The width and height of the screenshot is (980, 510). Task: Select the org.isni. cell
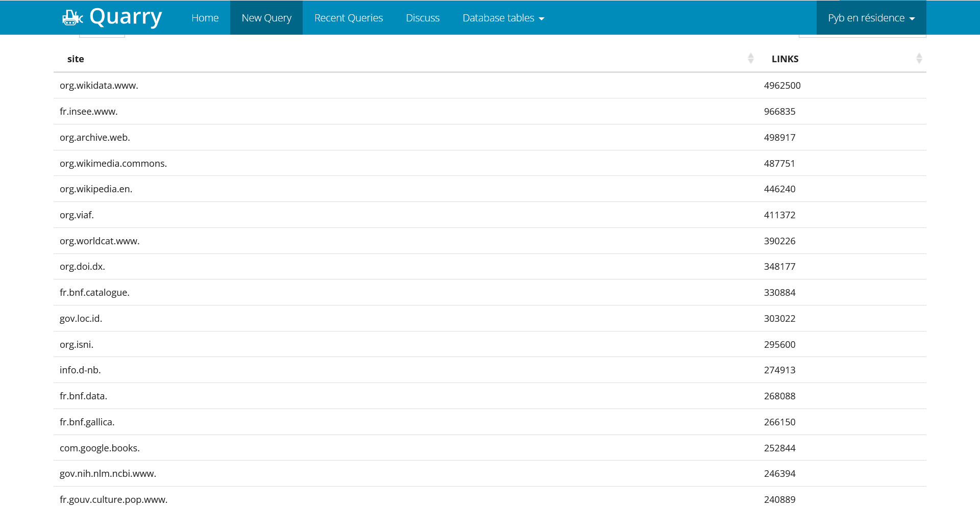click(406, 345)
